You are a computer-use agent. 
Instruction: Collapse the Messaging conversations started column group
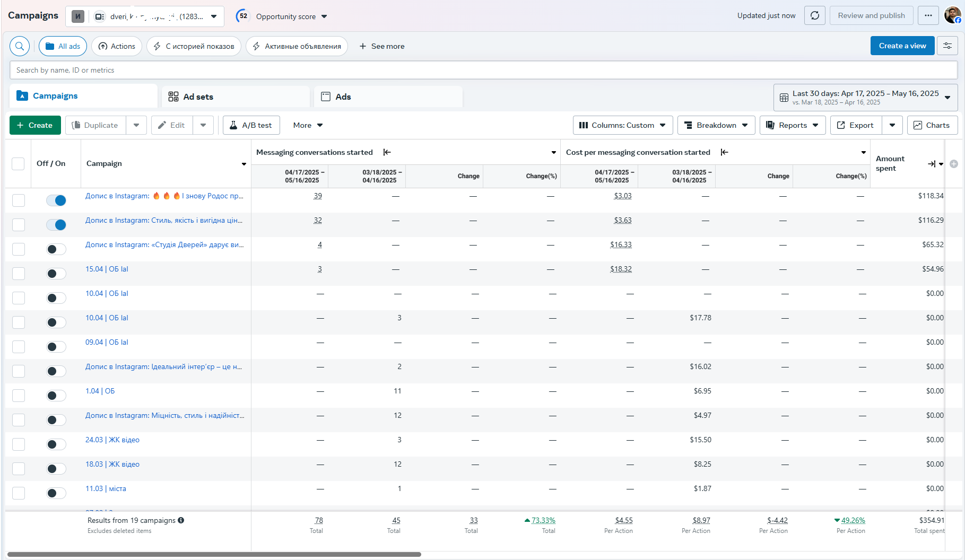point(387,152)
